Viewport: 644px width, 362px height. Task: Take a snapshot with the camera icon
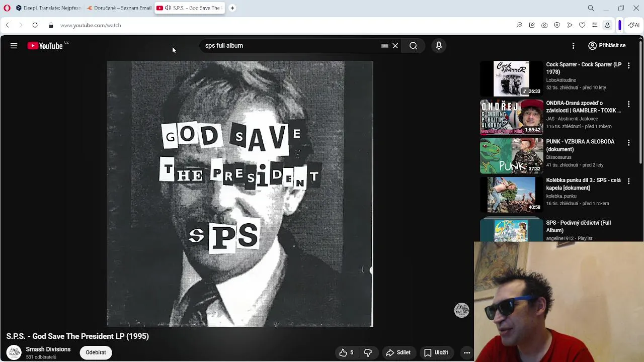(x=544, y=25)
